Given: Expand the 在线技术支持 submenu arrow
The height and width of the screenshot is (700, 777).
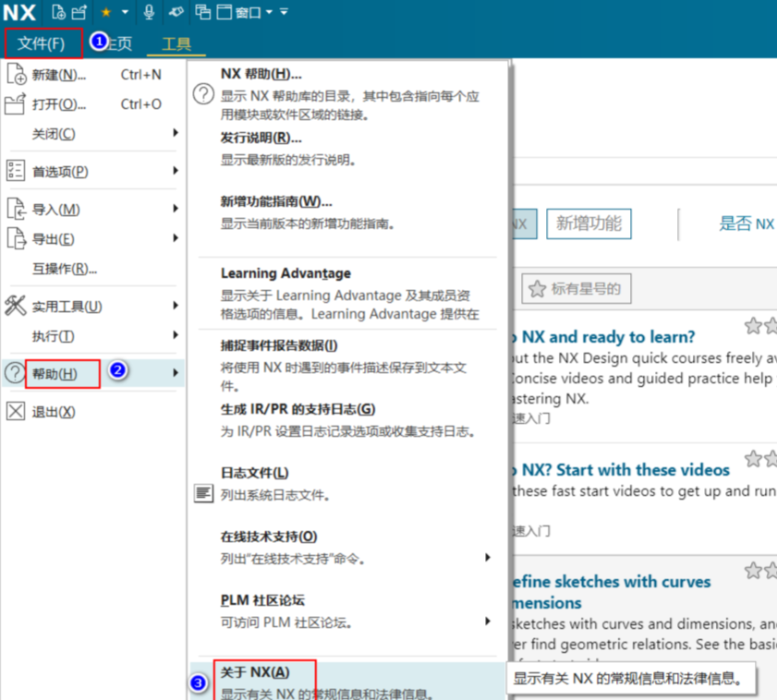Looking at the screenshot, I should click(487, 558).
